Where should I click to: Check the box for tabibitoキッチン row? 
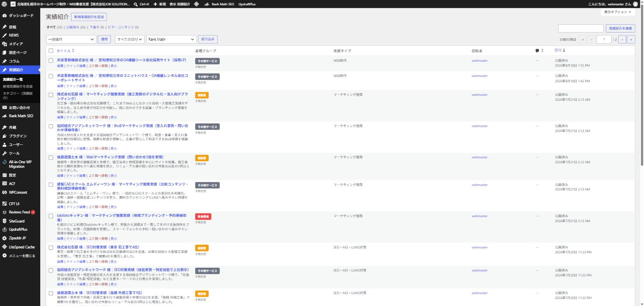[x=51, y=216]
